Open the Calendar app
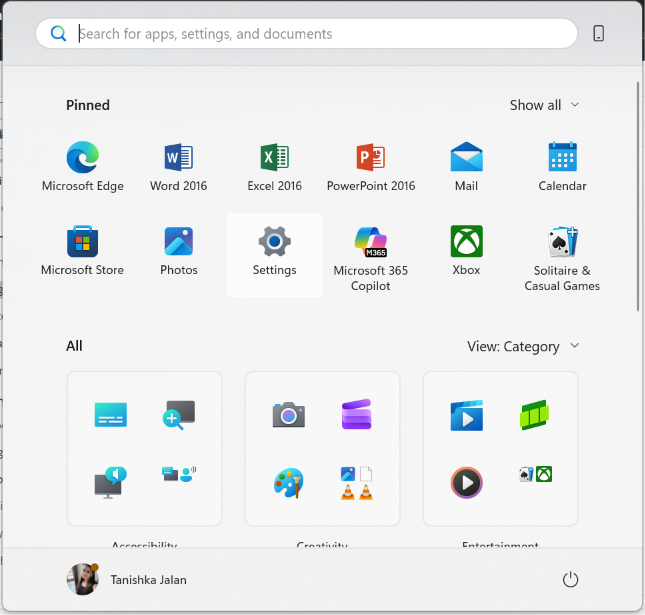The height and width of the screenshot is (615, 645). tap(562, 167)
